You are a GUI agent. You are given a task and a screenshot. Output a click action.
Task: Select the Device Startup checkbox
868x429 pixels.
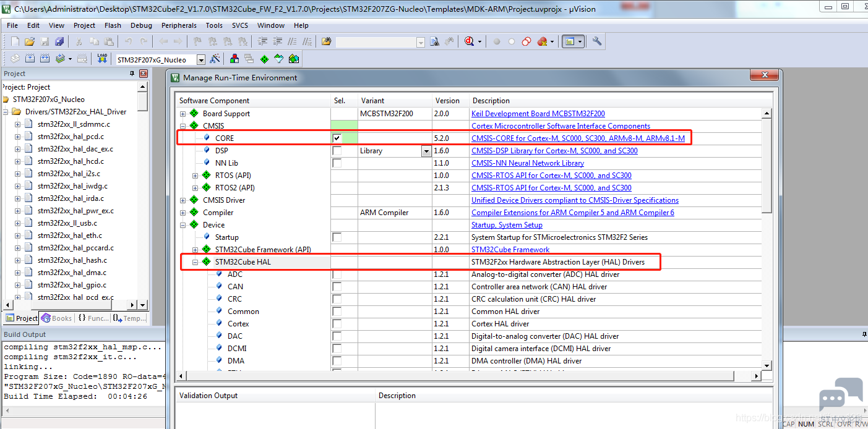[337, 237]
